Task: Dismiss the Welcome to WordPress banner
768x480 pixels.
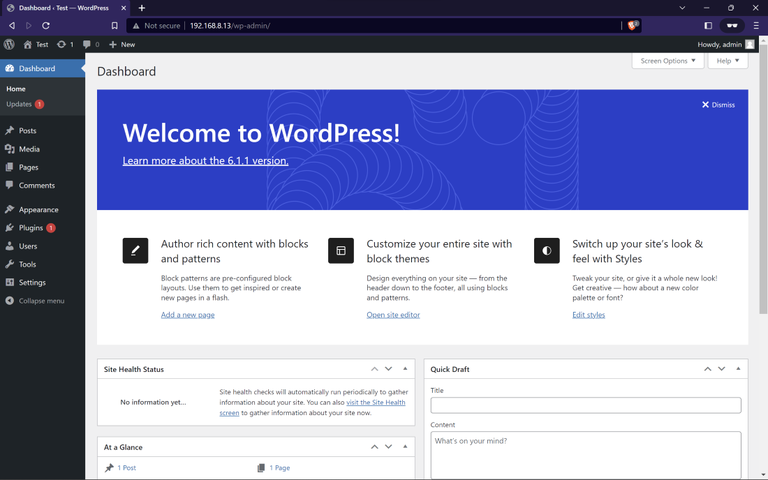Action: (718, 105)
